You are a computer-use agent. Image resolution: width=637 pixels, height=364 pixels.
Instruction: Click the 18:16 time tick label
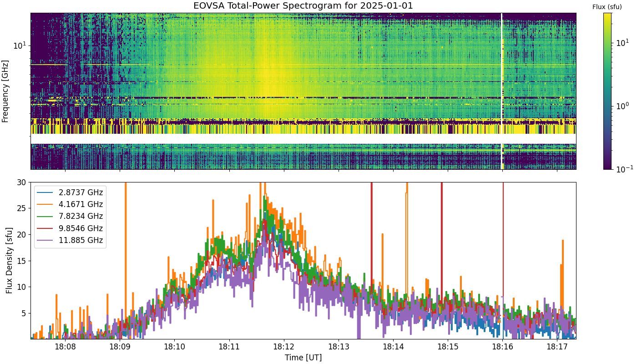(x=503, y=347)
